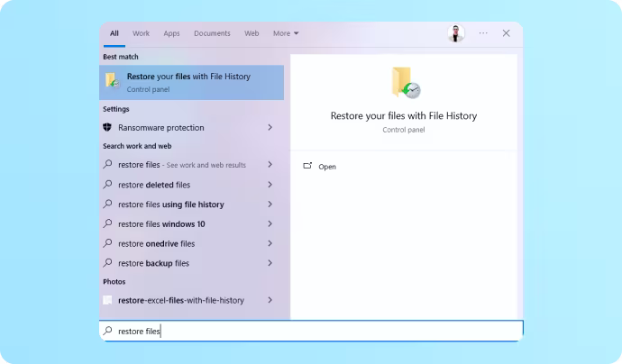Screen dimensions: 622x364
Task: Expand the More dropdown
Action: pyautogui.click(x=286, y=33)
